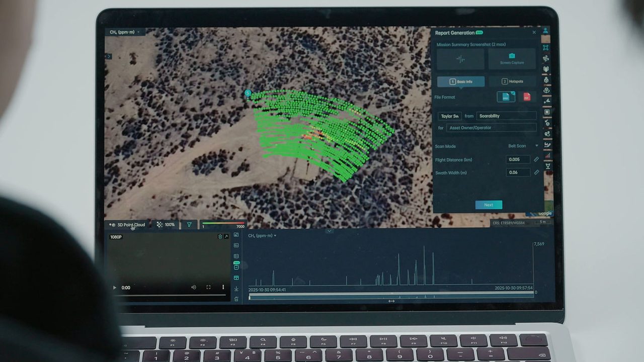
Task: Click the Soarability company field
Action: click(x=506, y=116)
